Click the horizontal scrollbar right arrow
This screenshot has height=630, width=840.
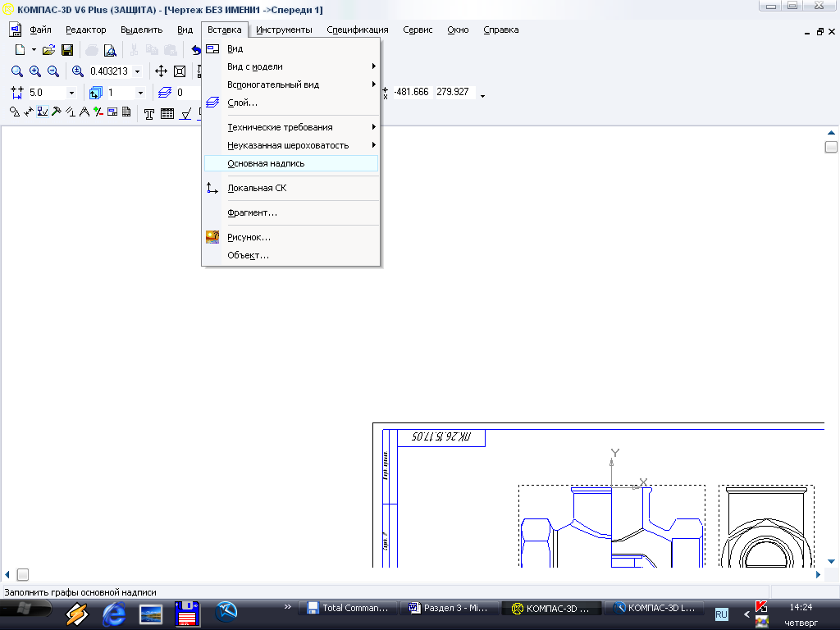(818, 575)
